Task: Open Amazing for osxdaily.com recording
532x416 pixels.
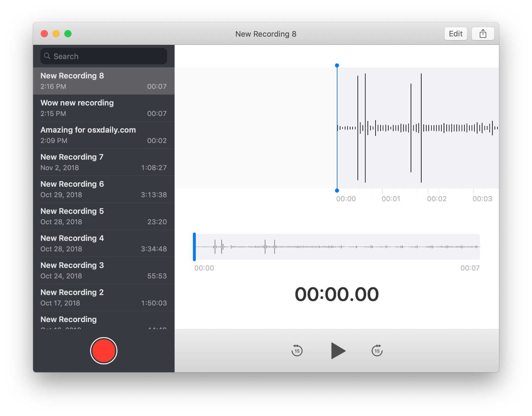Action: [x=104, y=135]
